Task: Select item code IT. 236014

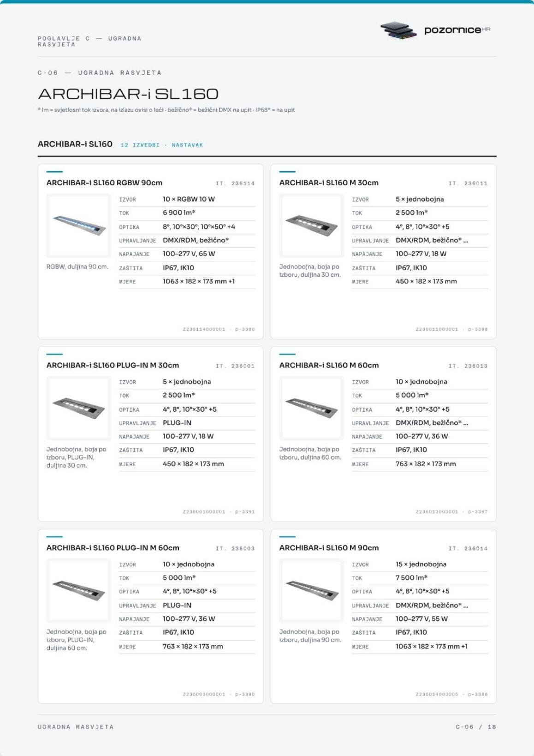Action: (468, 548)
